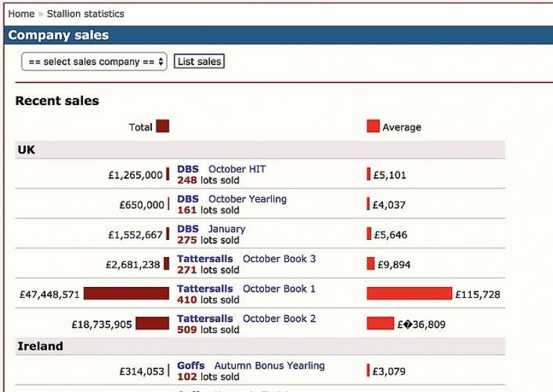Click Tattersalls in the October Book 3 row

click(x=205, y=259)
